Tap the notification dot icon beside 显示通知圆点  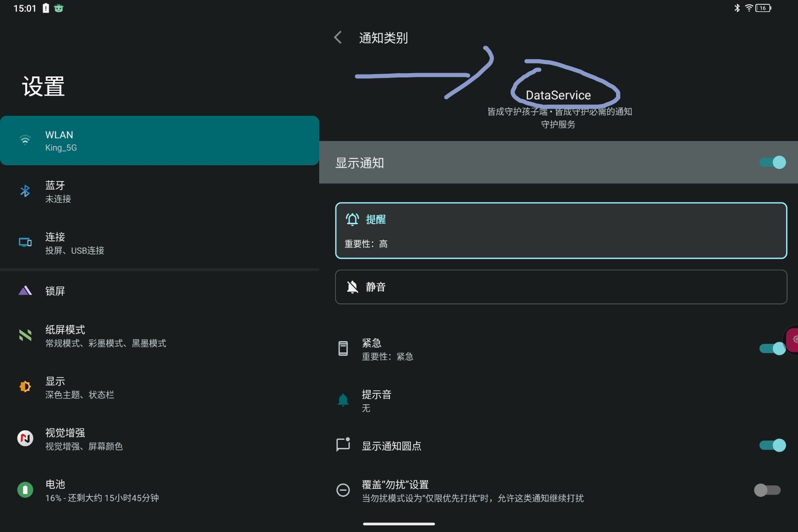(343, 445)
